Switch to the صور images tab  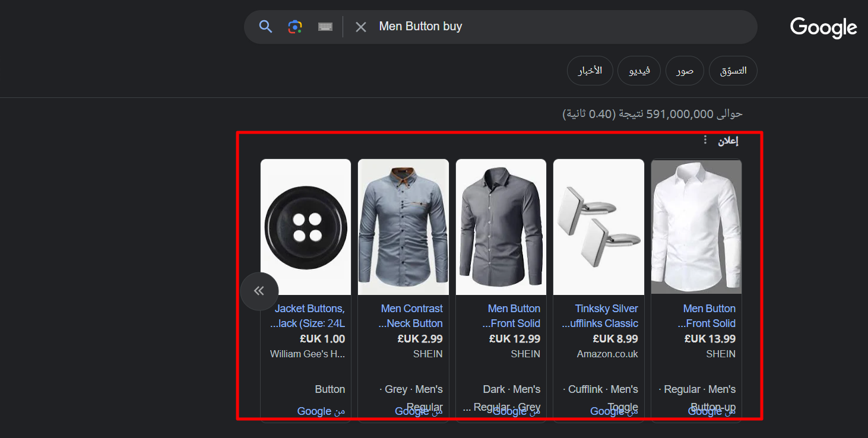(x=685, y=71)
